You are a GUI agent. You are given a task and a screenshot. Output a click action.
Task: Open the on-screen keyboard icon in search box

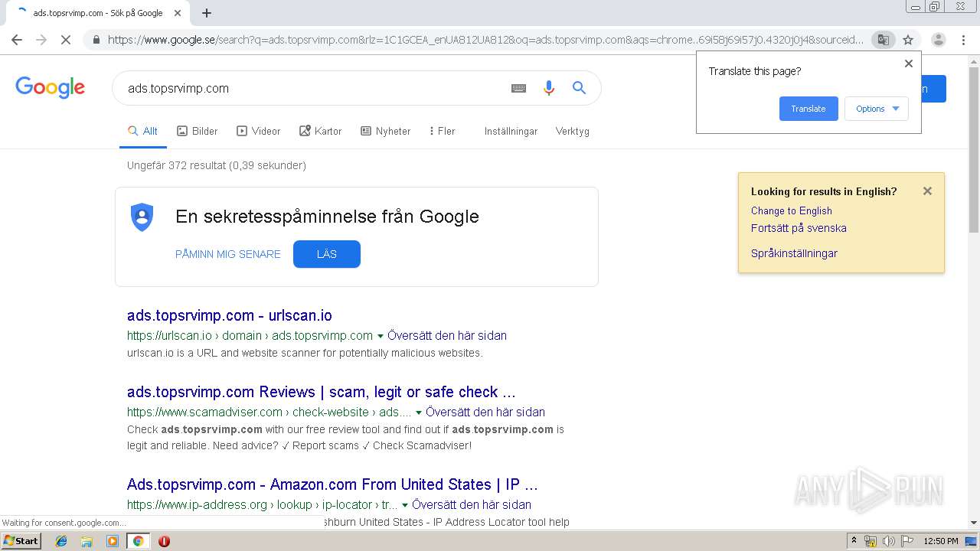518,88
